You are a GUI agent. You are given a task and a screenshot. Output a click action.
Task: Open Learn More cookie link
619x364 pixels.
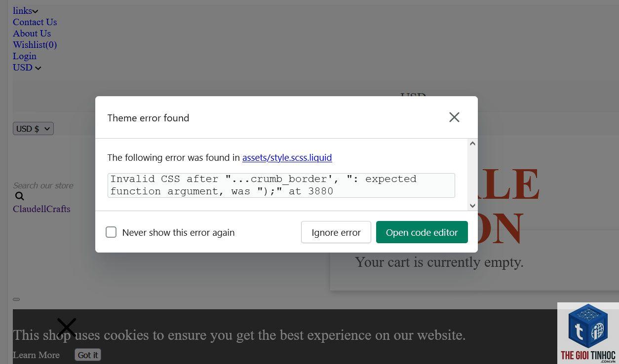coord(36,355)
